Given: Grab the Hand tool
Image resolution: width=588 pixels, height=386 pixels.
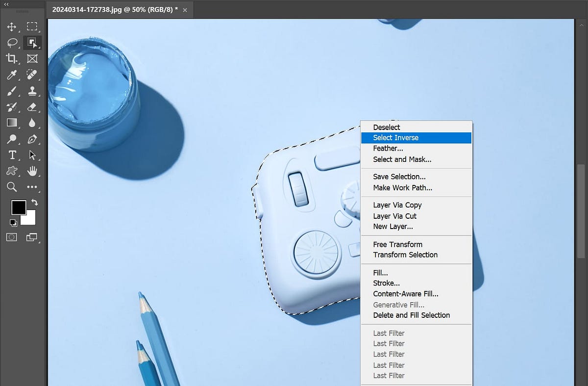Looking at the screenshot, I should (x=31, y=171).
